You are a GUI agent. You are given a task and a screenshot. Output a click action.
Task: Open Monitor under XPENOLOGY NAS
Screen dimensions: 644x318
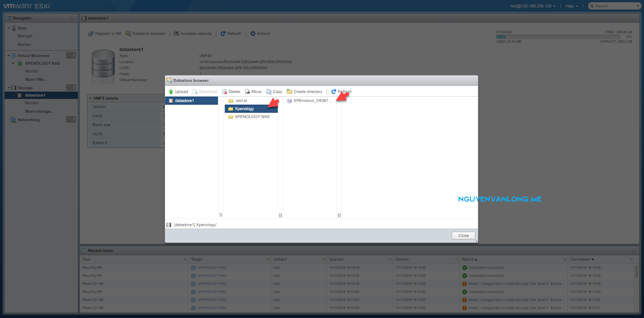(32, 71)
